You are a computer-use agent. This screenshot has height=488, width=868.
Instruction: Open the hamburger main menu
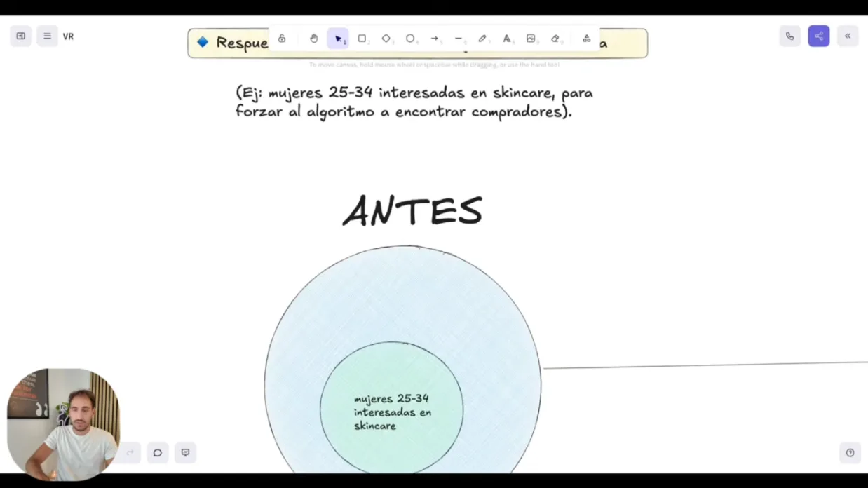47,36
